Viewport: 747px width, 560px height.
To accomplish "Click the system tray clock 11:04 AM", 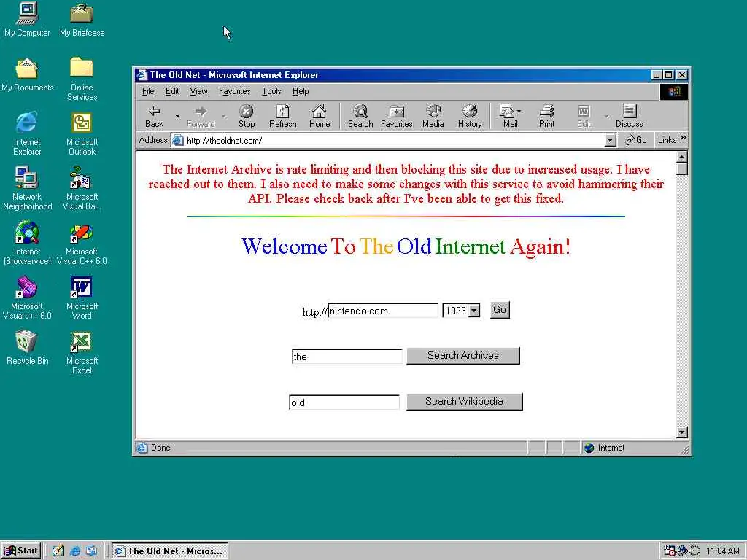I will pos(723,551).
